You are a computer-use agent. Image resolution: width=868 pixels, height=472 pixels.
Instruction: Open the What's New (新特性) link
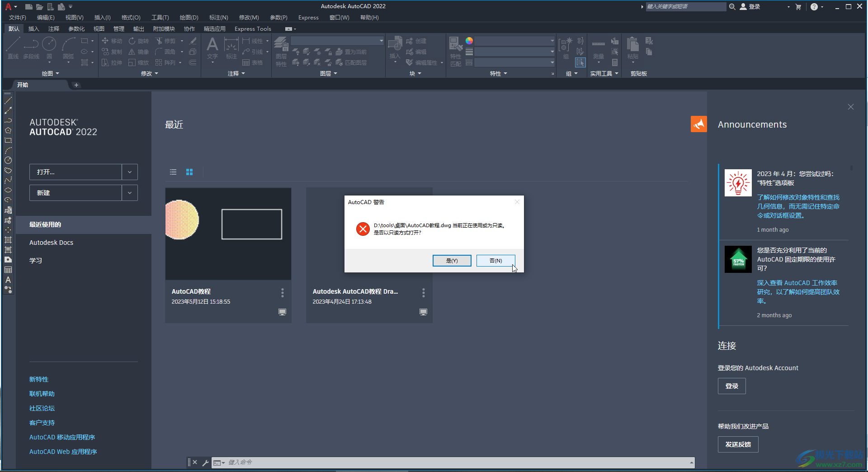[39, 379]
